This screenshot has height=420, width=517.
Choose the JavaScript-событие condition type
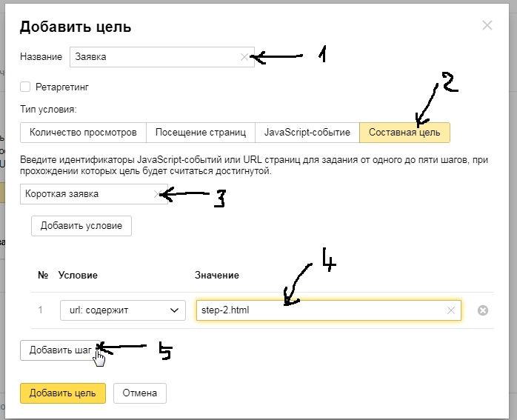307,133
